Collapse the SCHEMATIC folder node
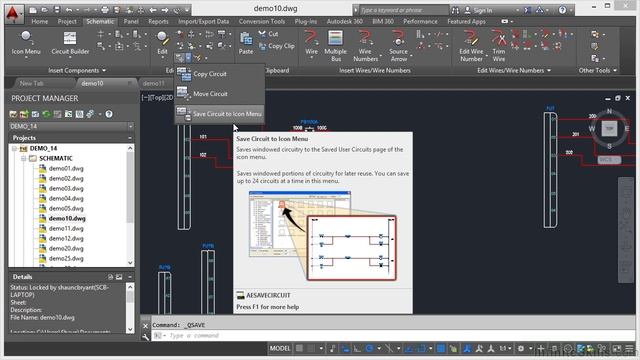Screen dimensions: 640x360 24,158
